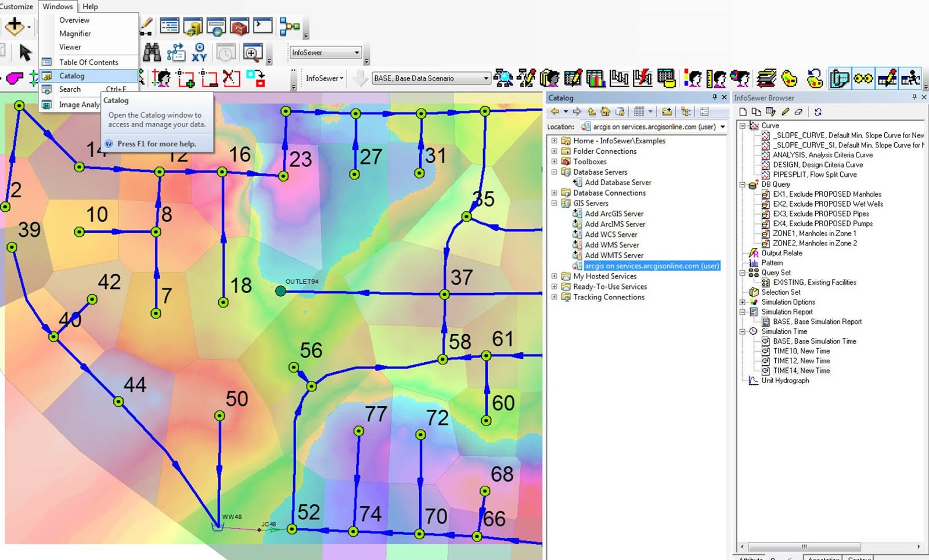This screenshot has width=929, height=560.
Task: Click the InfoSewer Browser horizontal scrollbar
Action: click(804, 547)
